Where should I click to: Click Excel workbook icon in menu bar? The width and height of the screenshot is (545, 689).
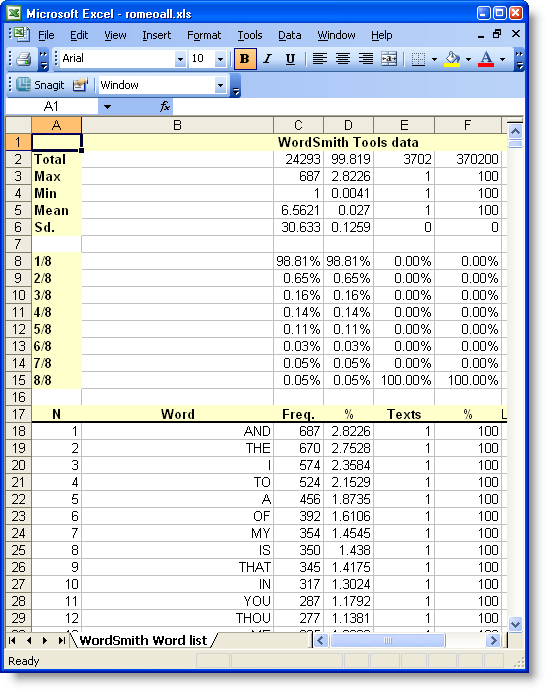tap(21, 34)
